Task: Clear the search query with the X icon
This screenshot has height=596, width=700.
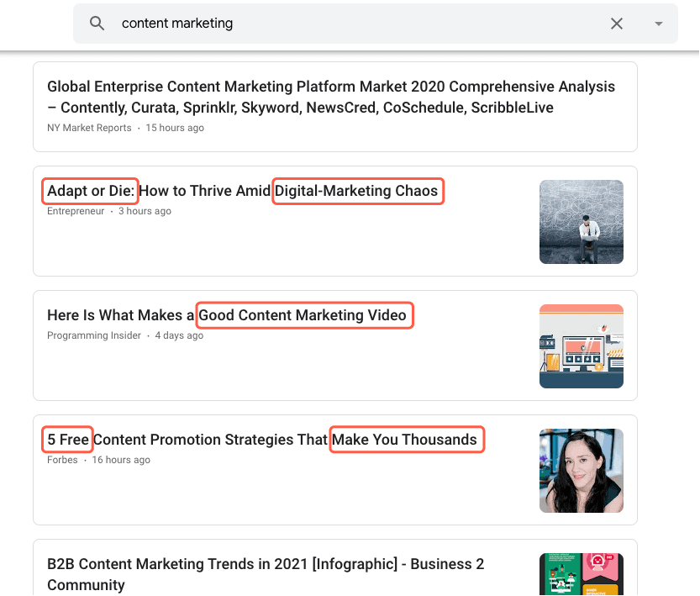Action: pyautogui.click(x=617, y=24)
